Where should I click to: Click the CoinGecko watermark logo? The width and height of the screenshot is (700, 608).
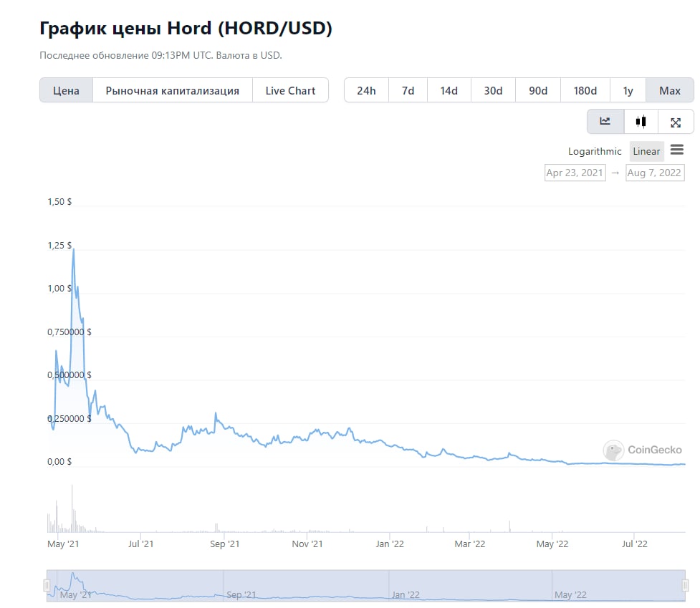pyautogui.click(x=643, y=450)
